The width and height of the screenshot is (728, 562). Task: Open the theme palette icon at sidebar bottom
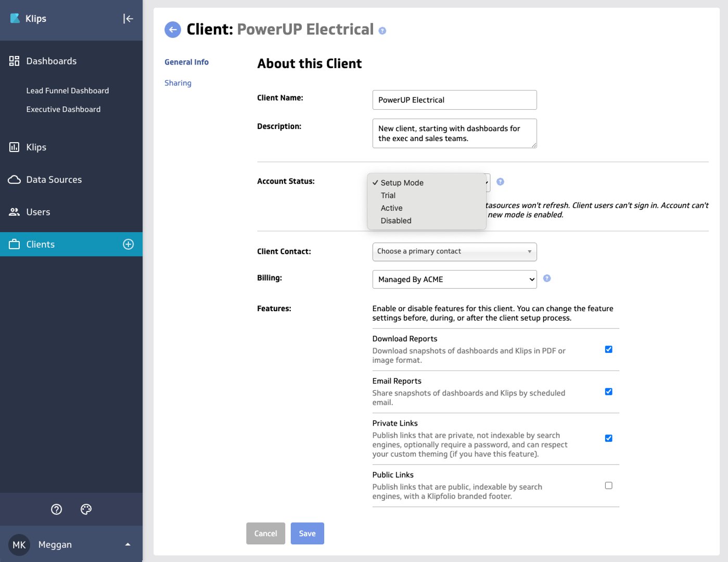click(x=86, y=509)
